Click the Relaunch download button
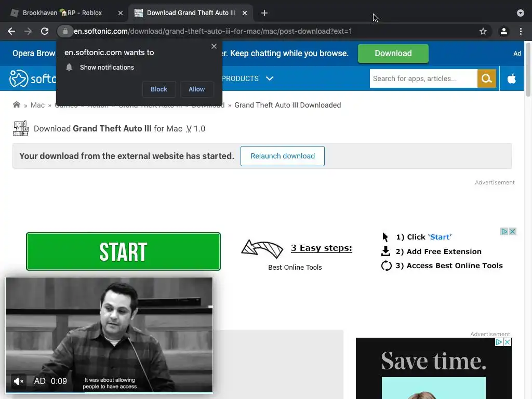Image resolution: width=532 pixels, height=399 pixels. (282, 156)
